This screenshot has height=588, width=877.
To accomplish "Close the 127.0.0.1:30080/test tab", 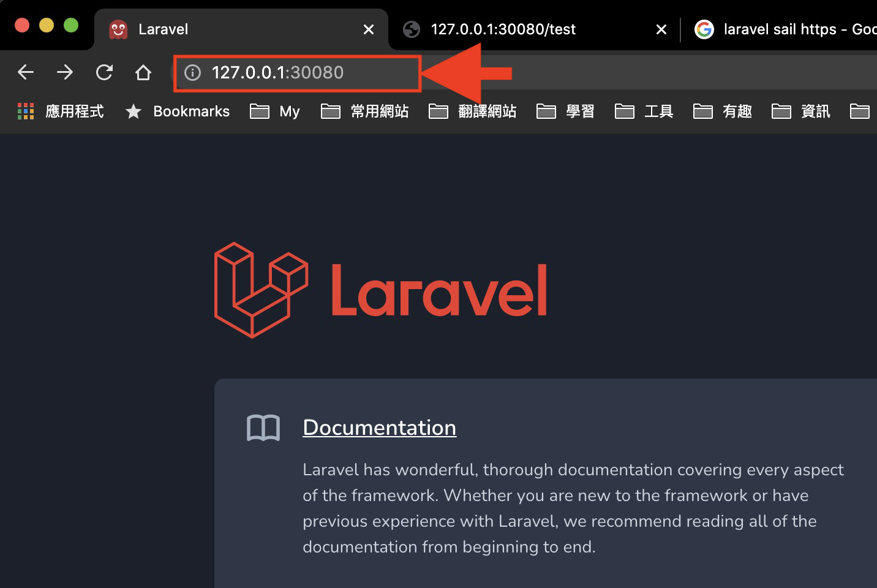I will (661, 29).
